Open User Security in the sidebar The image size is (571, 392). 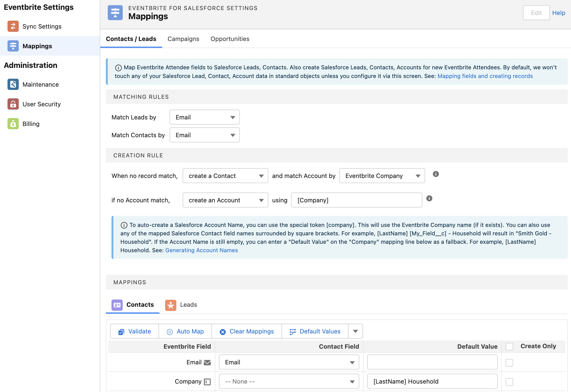[x=50, y=104]
